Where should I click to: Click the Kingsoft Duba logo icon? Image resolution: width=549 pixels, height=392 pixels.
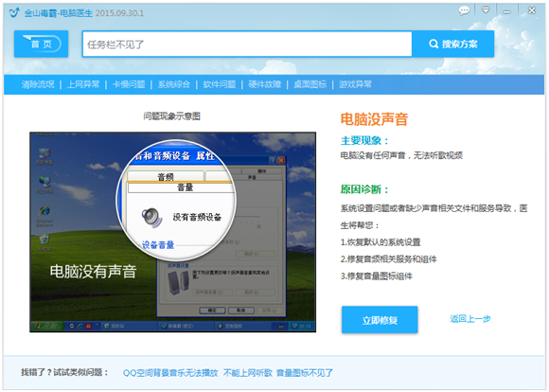point(14,12)
